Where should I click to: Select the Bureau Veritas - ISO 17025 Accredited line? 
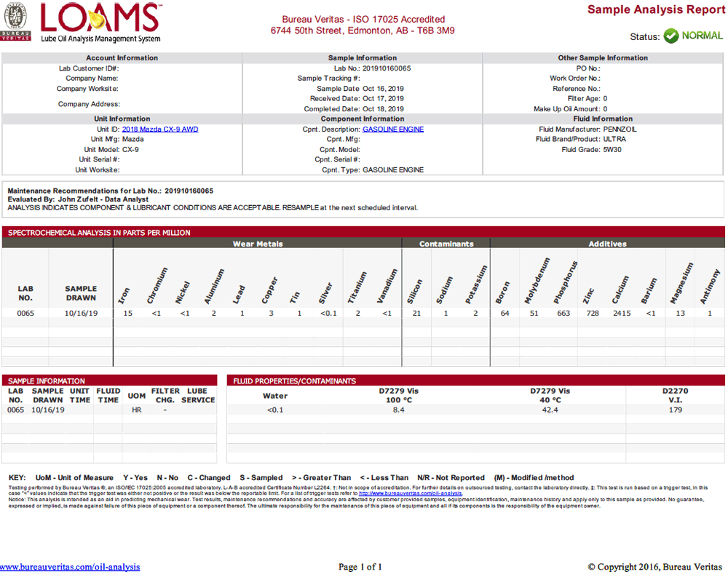(363, 19)
